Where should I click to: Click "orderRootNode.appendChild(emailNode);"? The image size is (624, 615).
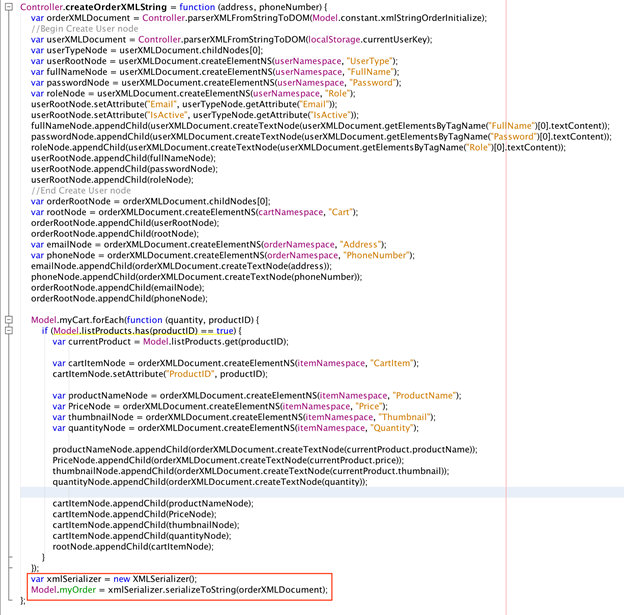(x=118, y=287)
